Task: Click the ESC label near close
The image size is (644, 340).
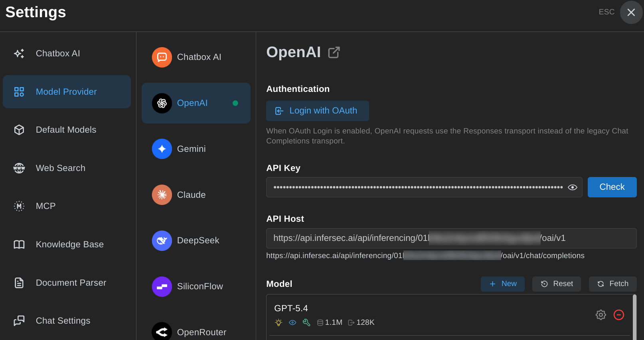Action: (606, 12)
